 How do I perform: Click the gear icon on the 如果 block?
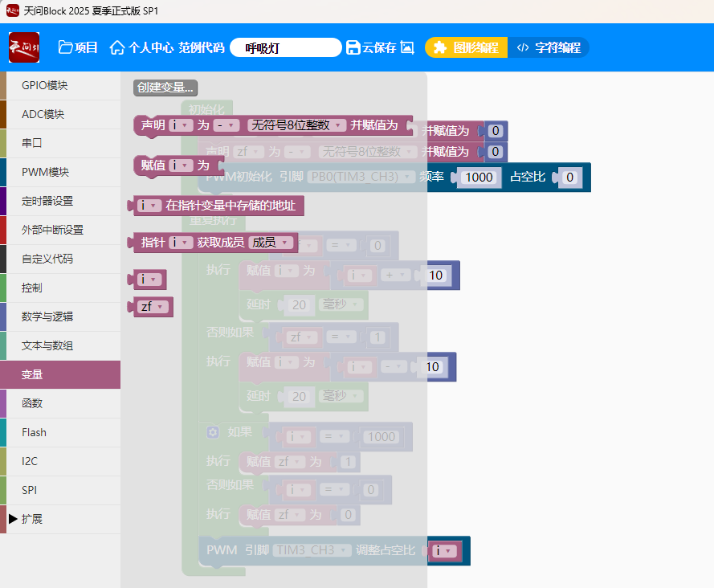(x=213, y=432)
